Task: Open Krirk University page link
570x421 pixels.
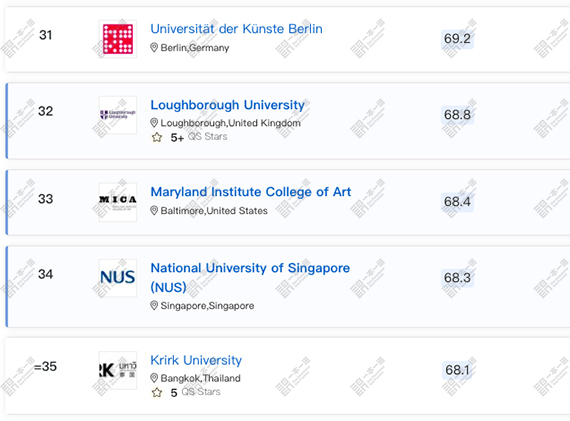Action: pyautogui.click(x=196, y=360)
